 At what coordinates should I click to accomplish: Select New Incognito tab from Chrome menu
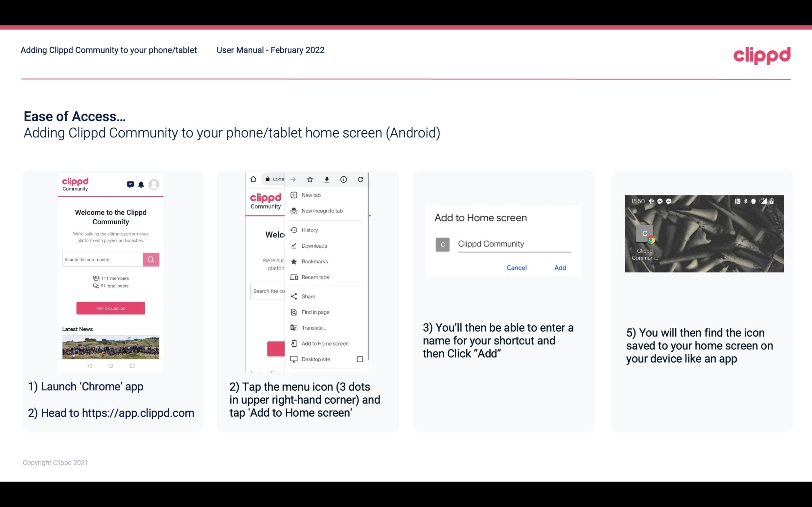322,210
